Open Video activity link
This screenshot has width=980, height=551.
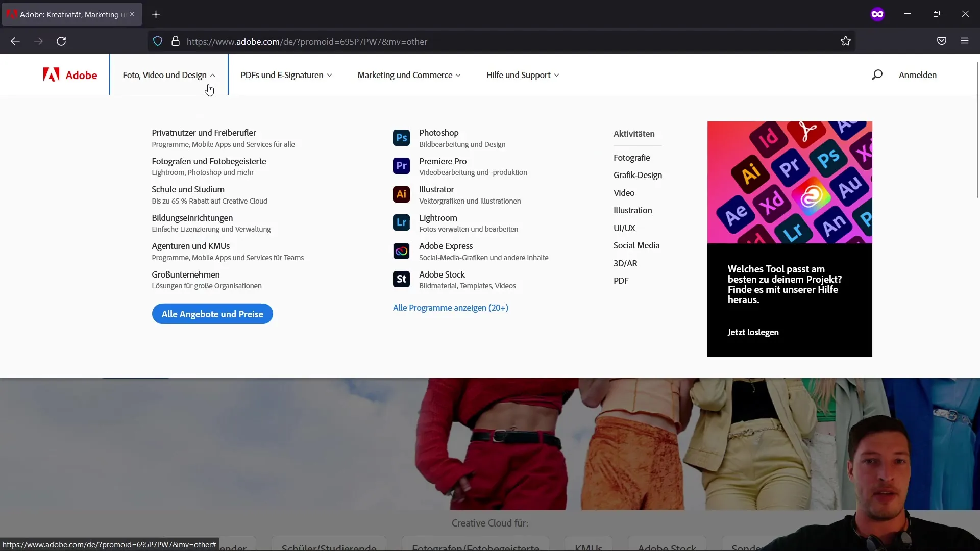point(624,193)
